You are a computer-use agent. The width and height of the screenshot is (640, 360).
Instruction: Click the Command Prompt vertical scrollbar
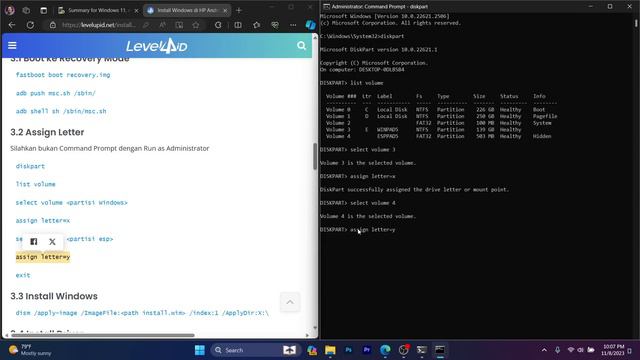click(636, 24)
